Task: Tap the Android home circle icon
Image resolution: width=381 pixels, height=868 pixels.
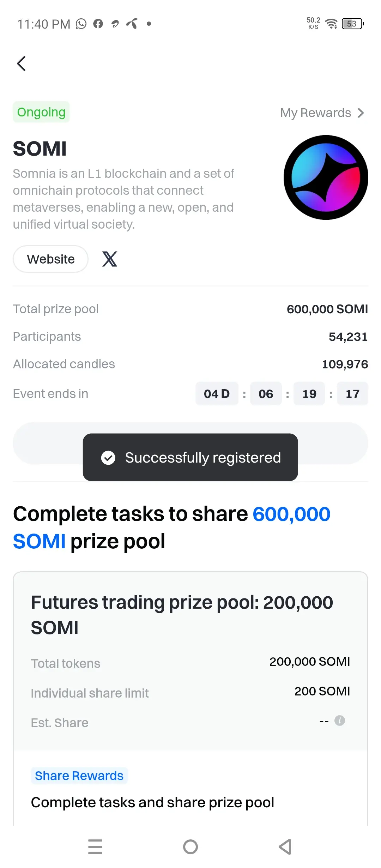Action: coord(190,847)
